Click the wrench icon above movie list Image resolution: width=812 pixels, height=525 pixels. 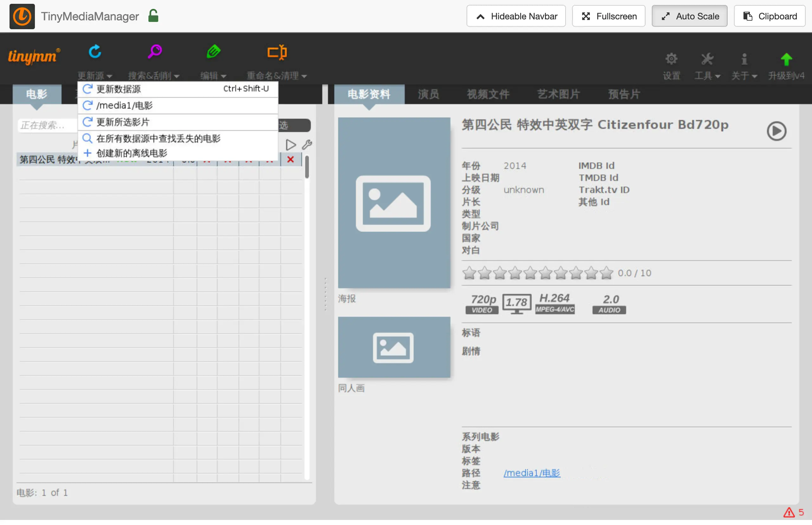tap(307, 145)
